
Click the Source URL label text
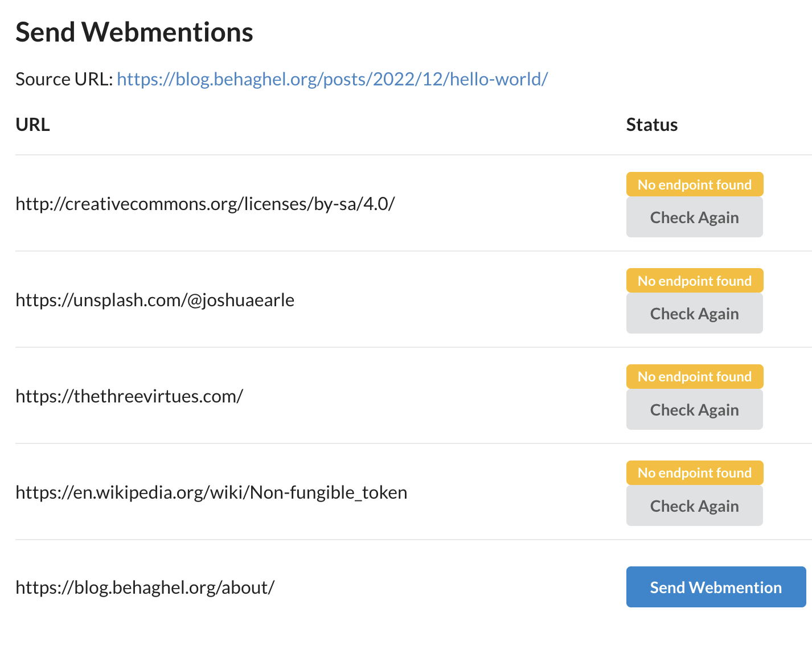pos(63,79)
